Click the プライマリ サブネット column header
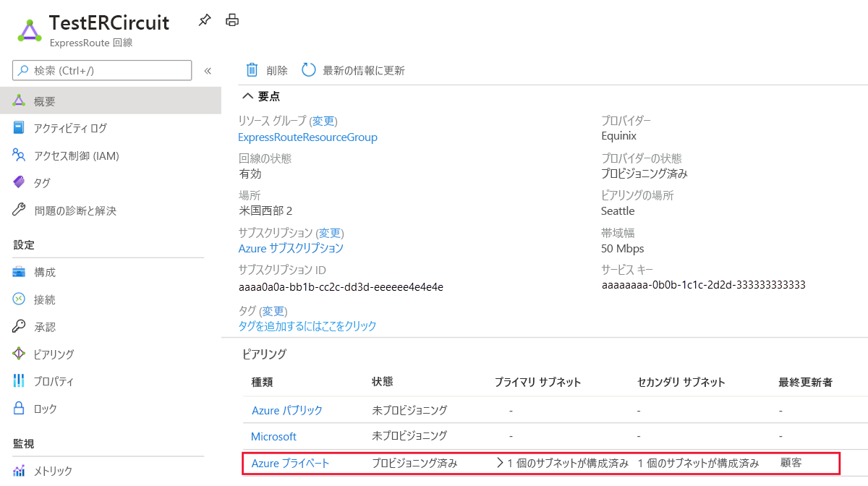Screen dimensions: 868x486 (x=537, y=382)
